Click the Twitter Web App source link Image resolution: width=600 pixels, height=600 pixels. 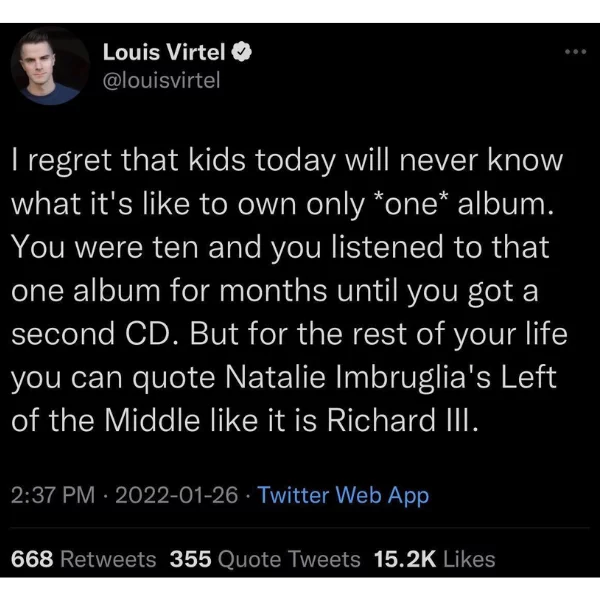click(x=343, y=495)
